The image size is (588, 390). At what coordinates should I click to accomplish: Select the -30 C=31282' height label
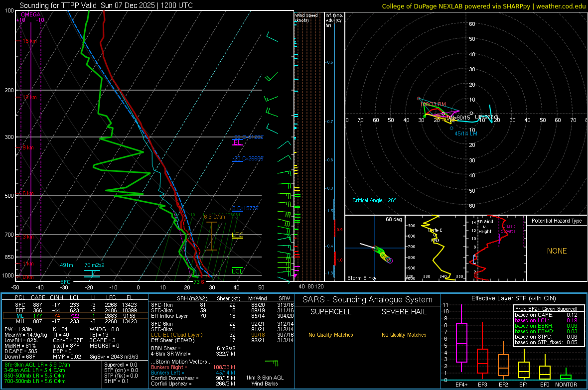tap(248, 137)
